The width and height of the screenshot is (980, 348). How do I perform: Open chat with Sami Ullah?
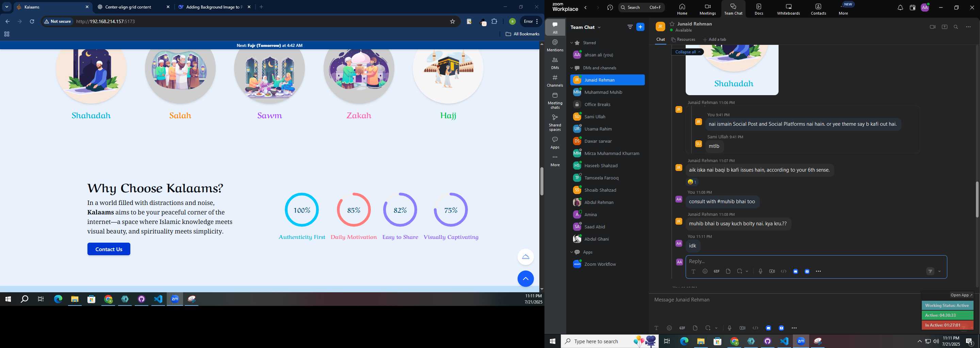[607, 117]
